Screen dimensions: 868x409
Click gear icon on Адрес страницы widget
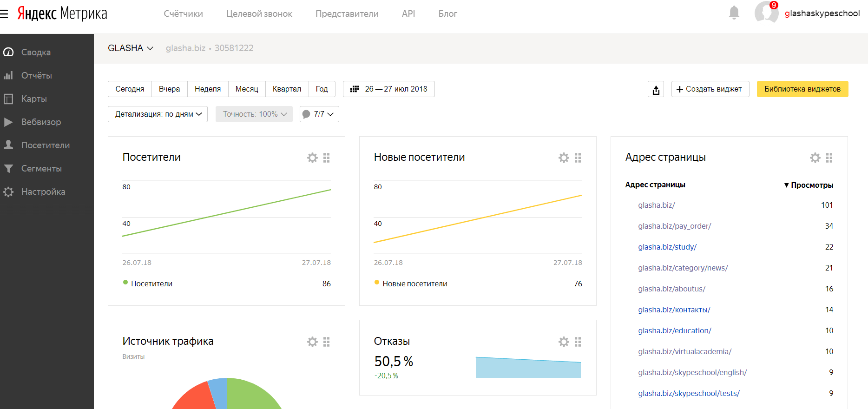click(815, 158)
